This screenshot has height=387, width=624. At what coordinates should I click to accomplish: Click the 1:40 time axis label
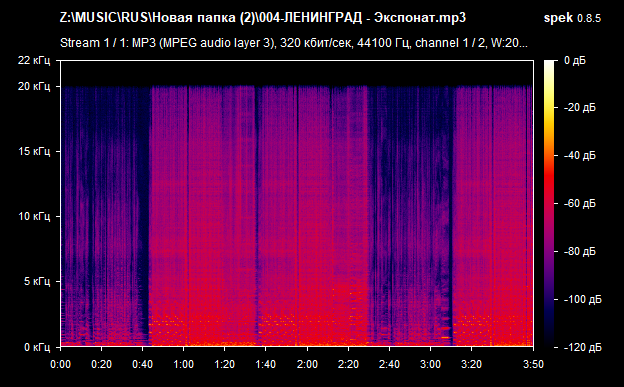coord(266,364)
